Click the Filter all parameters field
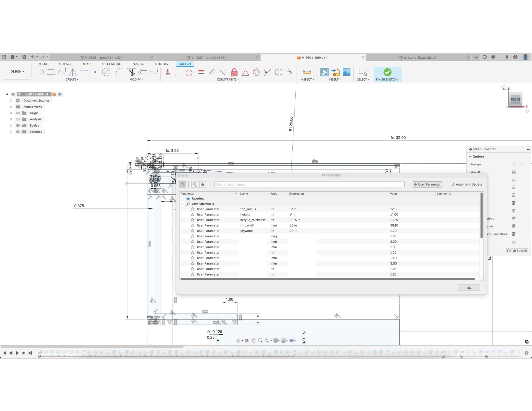This screenshot has width=532, height=411. point(309,184)
